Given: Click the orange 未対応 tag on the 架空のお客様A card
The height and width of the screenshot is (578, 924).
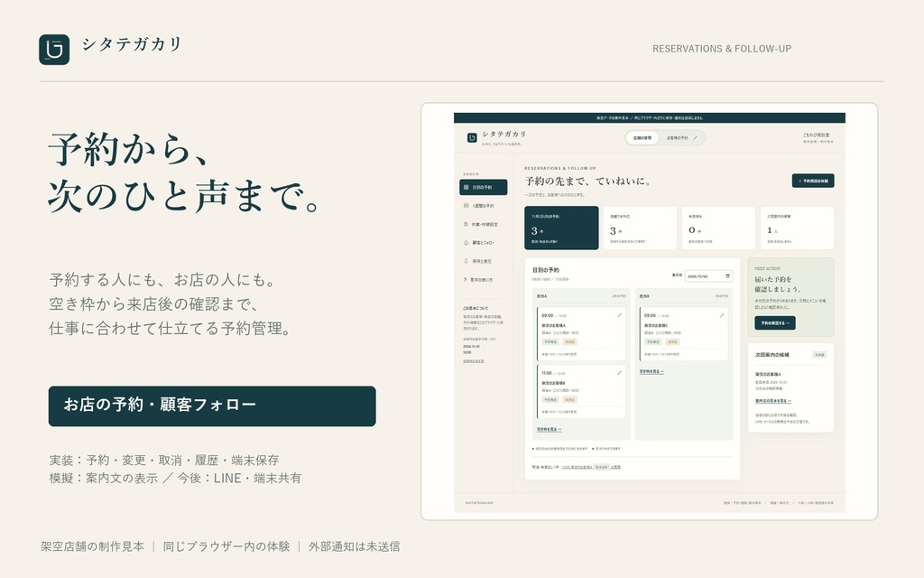Looking at the screenshot, I should (569, 342).
